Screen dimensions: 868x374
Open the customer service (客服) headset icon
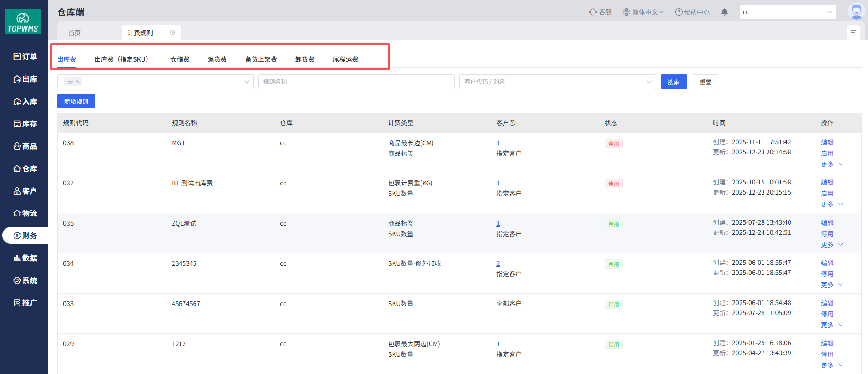tap(593, 12)
